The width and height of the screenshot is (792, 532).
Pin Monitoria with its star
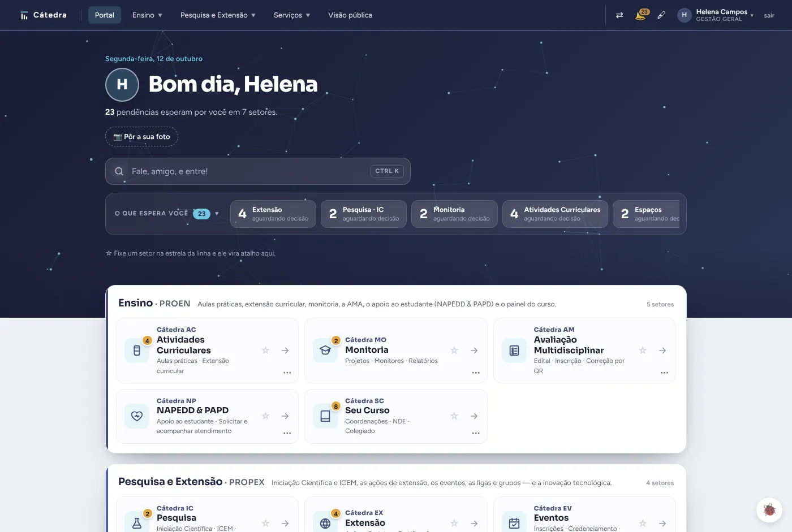(x=454, y=351)
